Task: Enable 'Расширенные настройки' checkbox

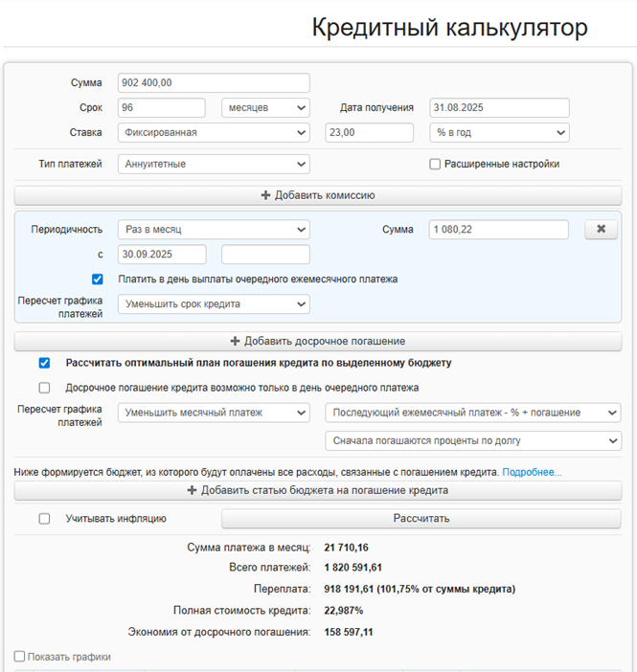Action: [x=435, y=164]
